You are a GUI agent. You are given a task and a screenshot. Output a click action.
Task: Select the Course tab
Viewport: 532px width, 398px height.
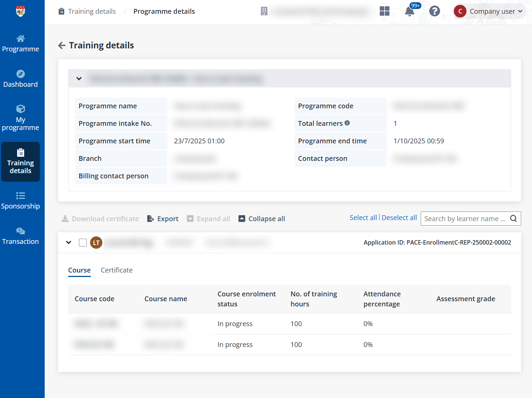pos(79,270)
